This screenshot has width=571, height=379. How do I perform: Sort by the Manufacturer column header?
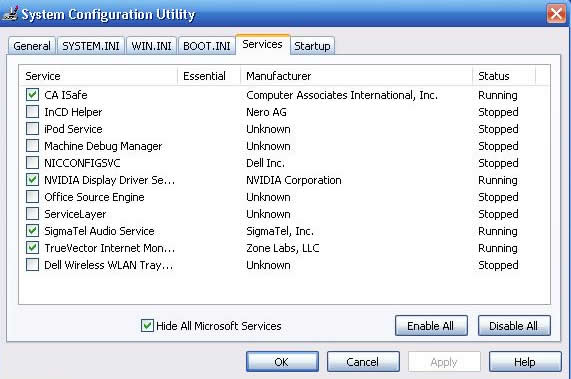356,76
